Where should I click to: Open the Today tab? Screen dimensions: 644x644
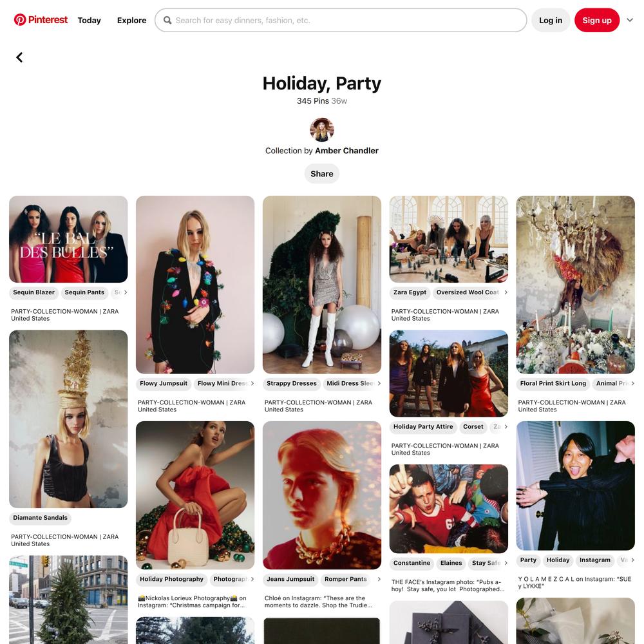(89, 20)
